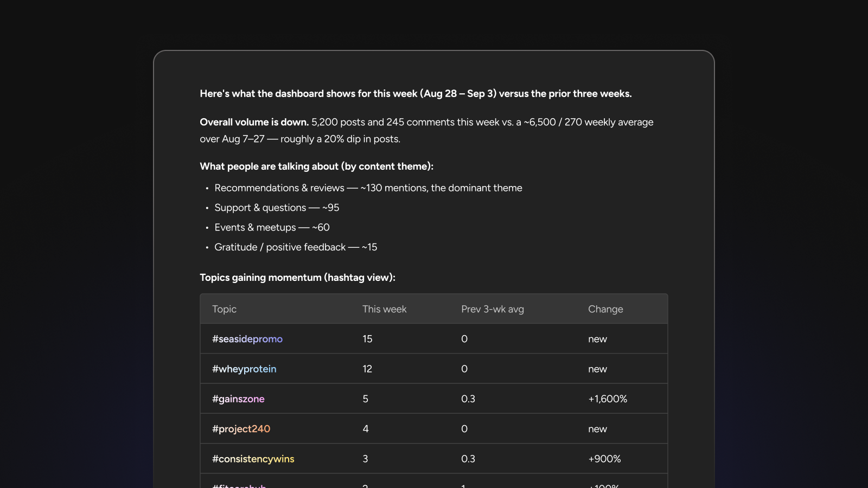Click the Recommendations & reviews bullet

[x=368, y=188]
